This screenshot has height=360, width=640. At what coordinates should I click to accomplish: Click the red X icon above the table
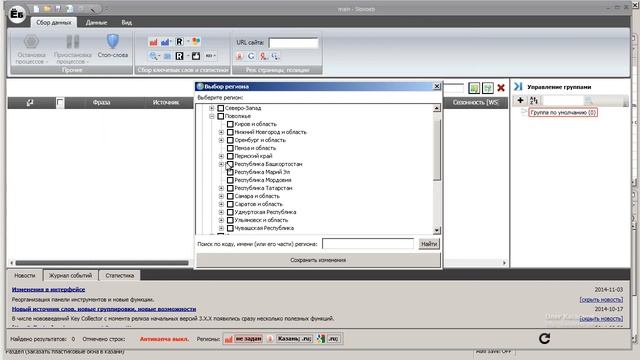[x=501, y=88]
